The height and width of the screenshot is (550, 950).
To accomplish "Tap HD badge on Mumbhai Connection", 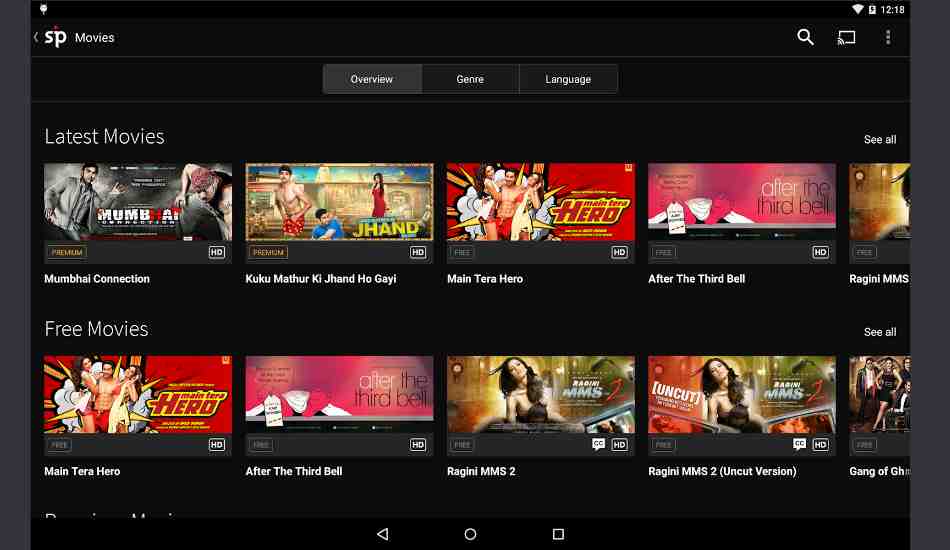I will click(217, 252).
